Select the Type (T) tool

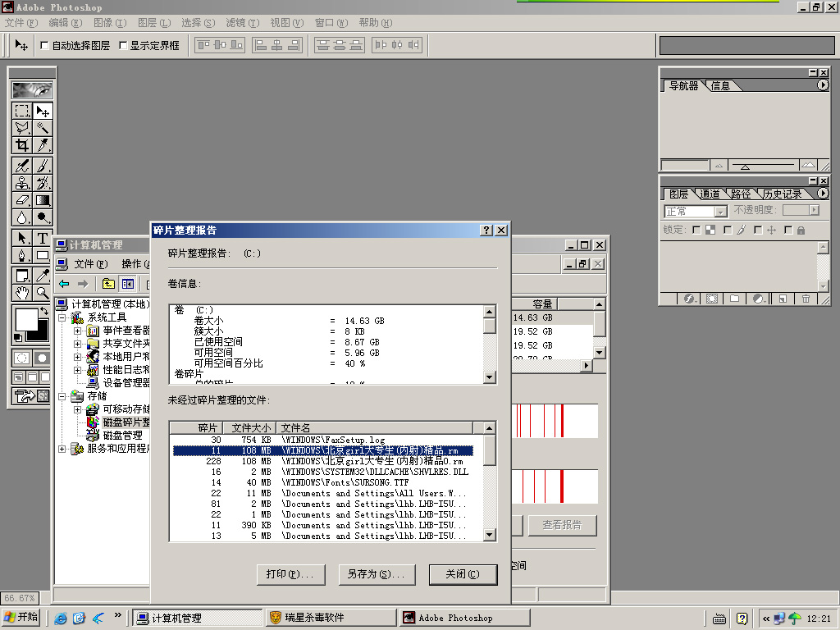tap(43, 238)
